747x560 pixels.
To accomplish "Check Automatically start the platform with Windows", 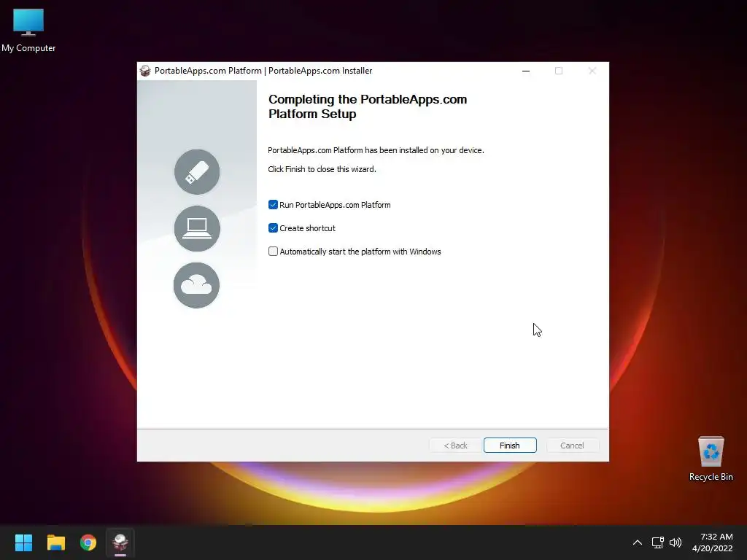I will (273, 252).
